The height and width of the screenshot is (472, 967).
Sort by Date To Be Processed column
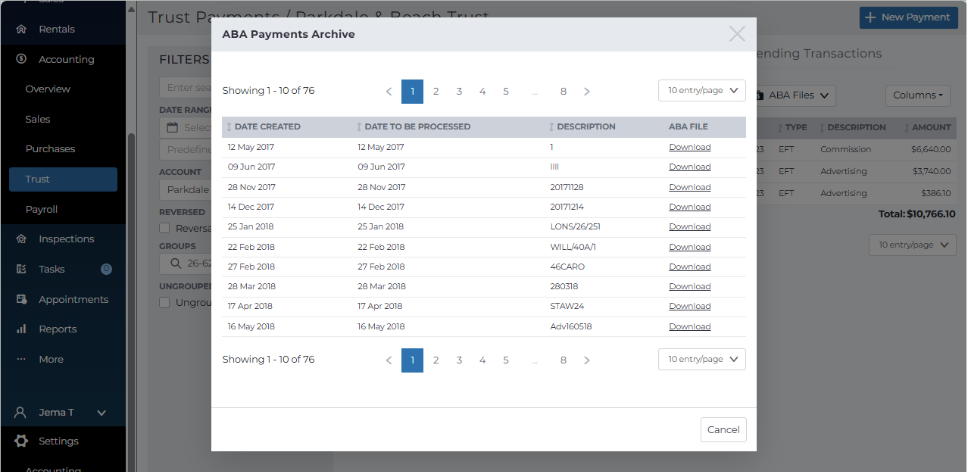413,126
